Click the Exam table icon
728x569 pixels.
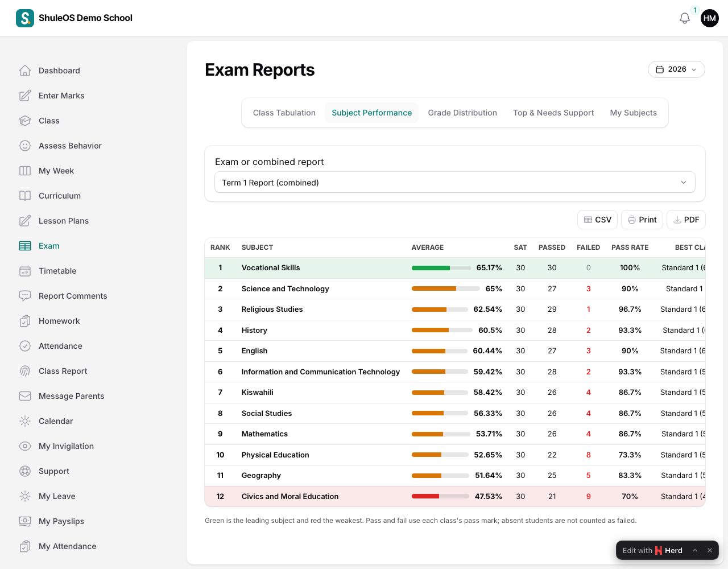click(25, 246)
